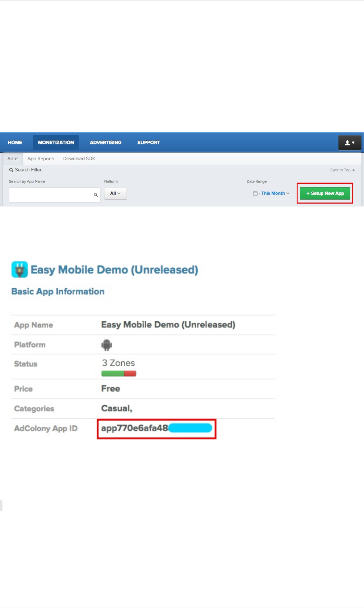Click the Price label in table
The image size is (364, 608).
coord(23,389)
